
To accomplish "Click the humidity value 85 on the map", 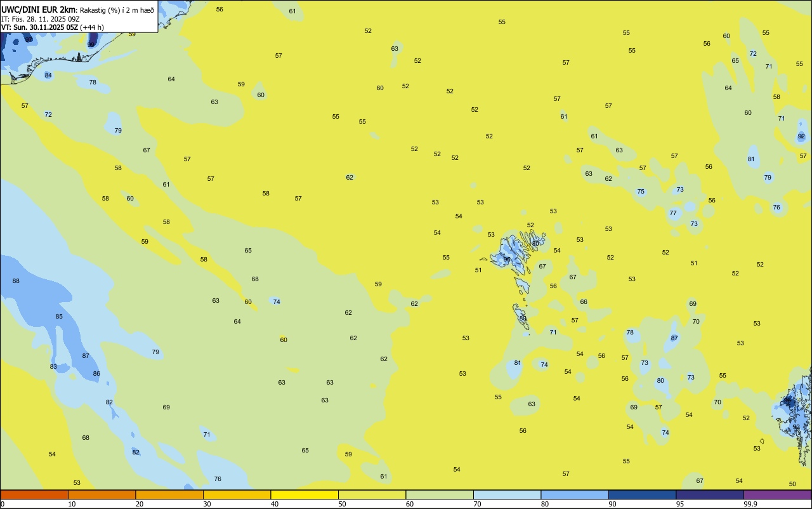I will click(59, 317).
